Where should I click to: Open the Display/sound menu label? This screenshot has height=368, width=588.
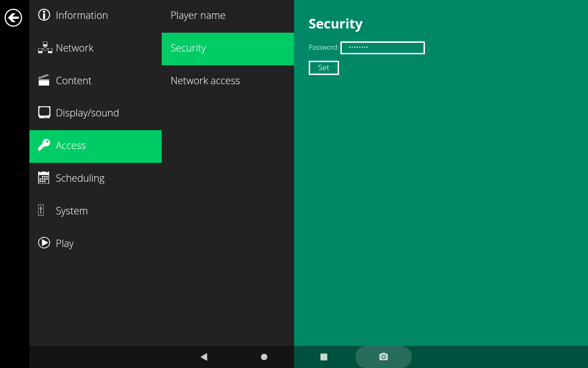[x=87, y=113]
